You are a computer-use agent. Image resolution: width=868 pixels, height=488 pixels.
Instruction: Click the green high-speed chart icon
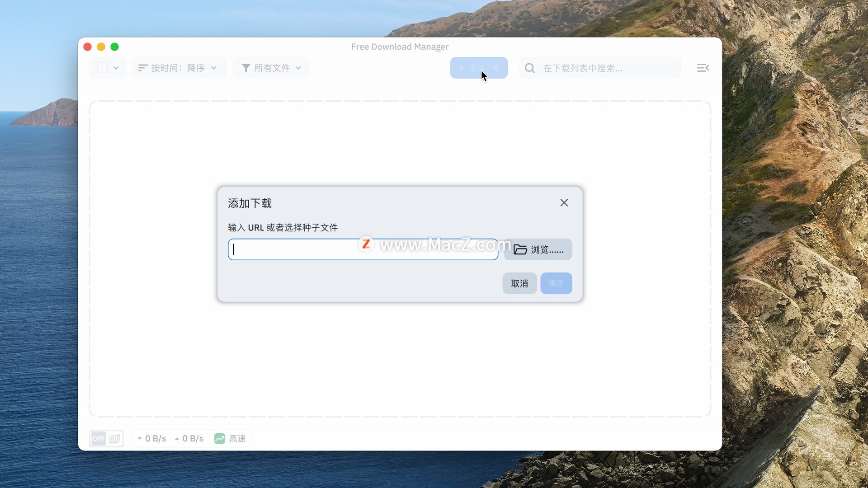point(220,438)
